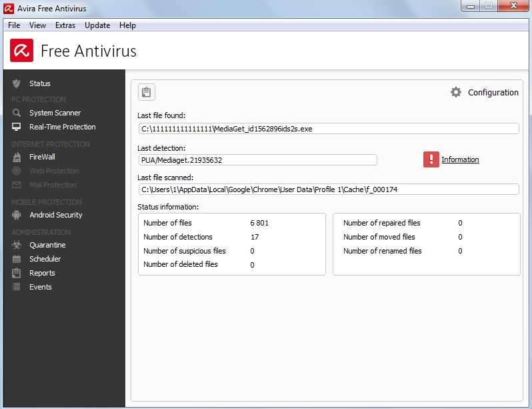Open Android Security section
This screenshot has width=532, height=409.
click(x=55, y=215)
